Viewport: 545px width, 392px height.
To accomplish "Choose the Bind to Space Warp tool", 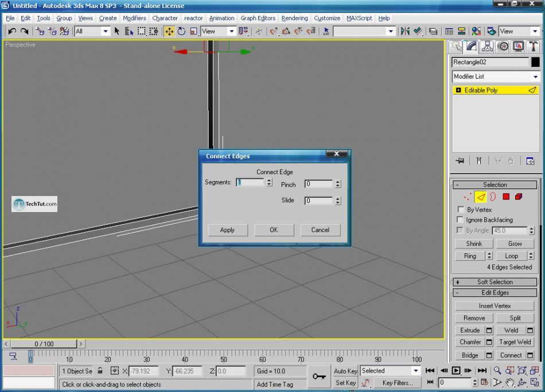I will [64, 32].
